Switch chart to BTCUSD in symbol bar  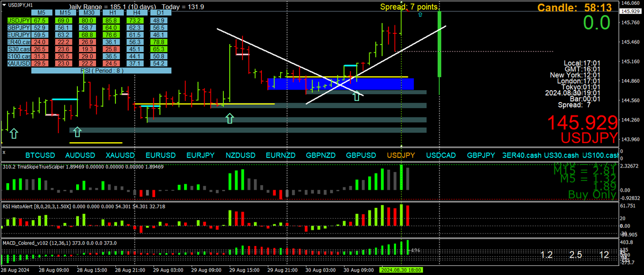(x=40, y=155)
